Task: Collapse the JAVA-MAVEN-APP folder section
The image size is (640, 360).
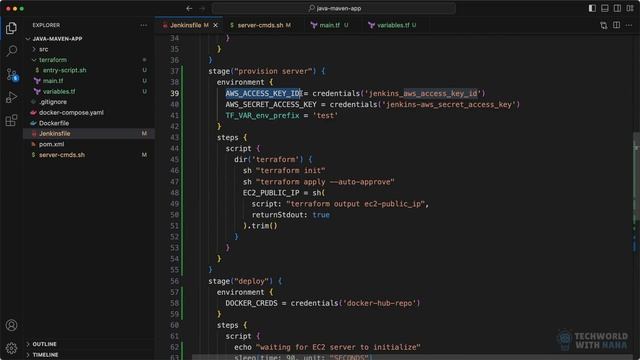Action: (57, 39)
